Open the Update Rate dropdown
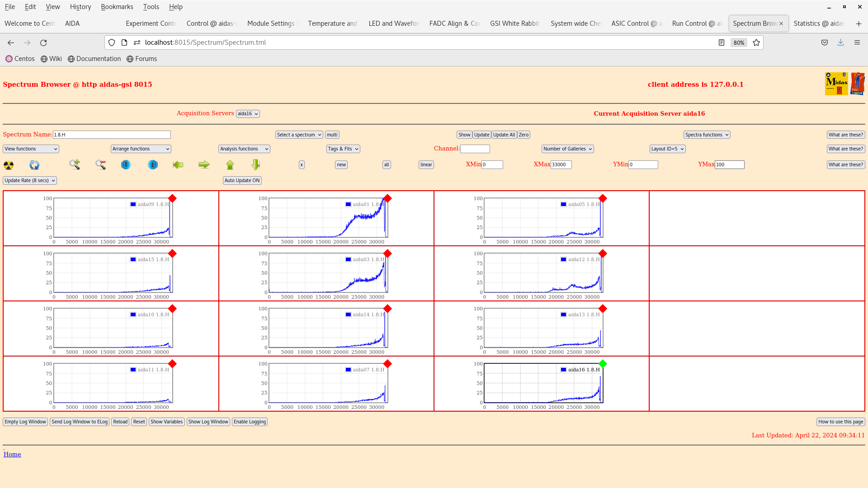The image size is (868, 488). click(x=30, y=180)
